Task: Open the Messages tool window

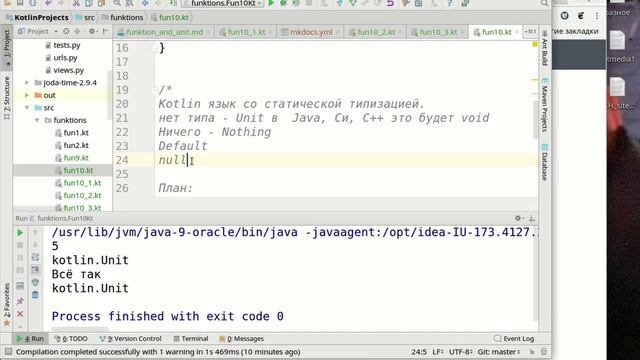Action: point(241,338)
